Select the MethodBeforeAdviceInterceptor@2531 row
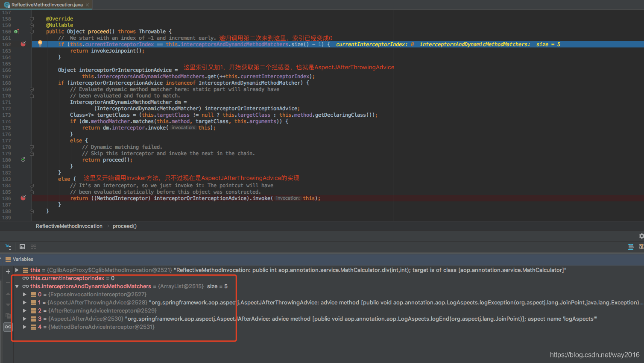The height and width of the screenshot is (363, 644). (x=328, y=327)
